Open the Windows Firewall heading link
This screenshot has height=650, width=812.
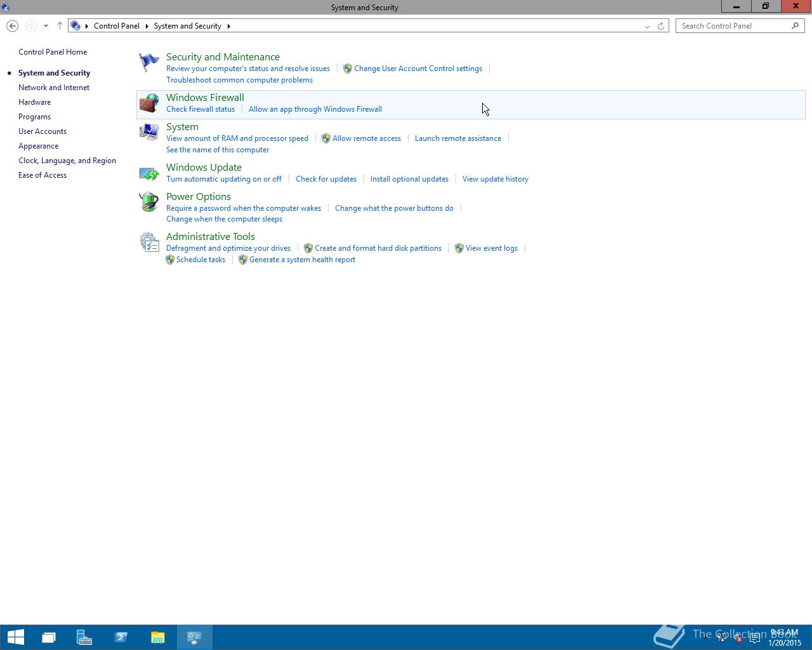pyautogui.click(x=205, y=98)
